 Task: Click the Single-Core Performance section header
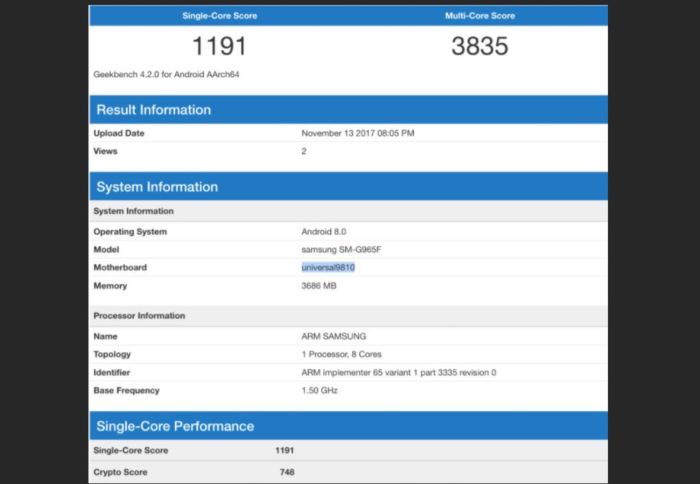pos(348,426)
